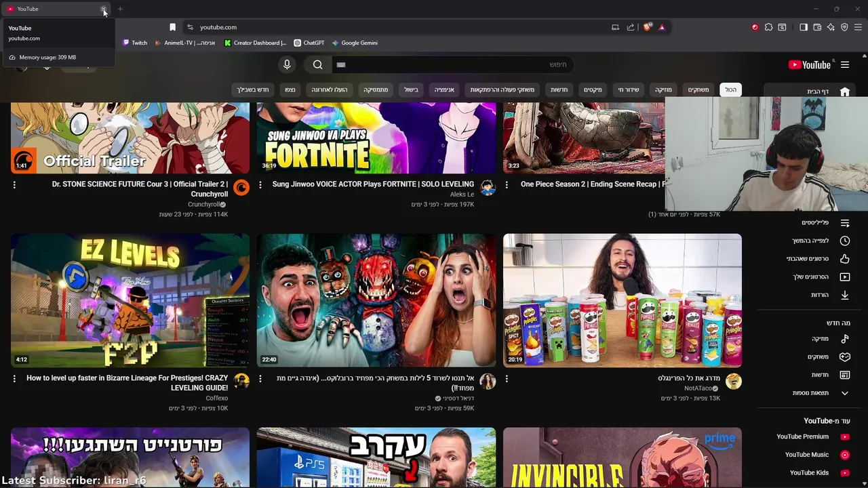Click the Brave Rewards triangle icon
868x488 pixels.
pyautogui.click(x=662, y=27)
